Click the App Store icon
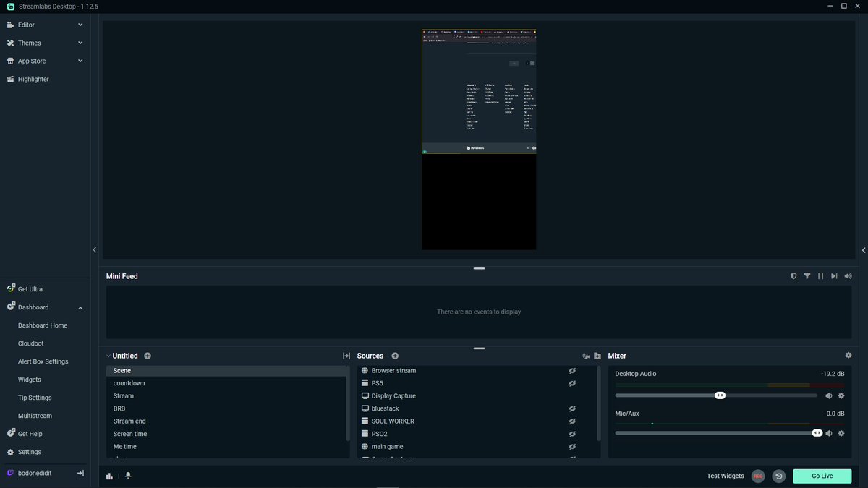 [x=11, y=61]
